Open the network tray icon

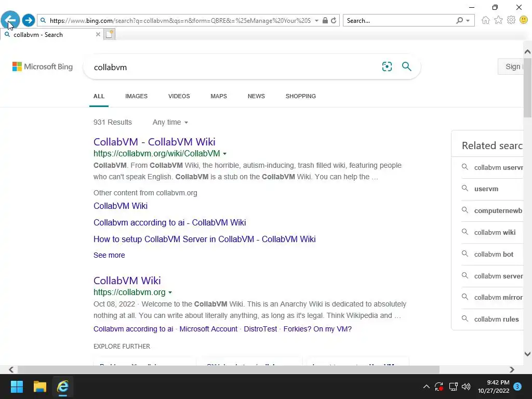[x=453, y=387]
